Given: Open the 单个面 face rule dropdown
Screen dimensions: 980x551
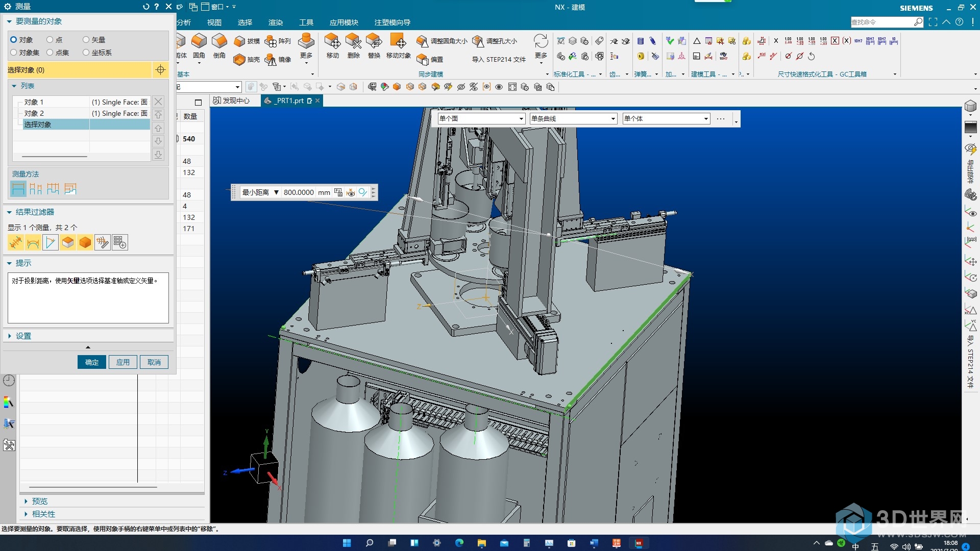Looking at the screenshot, I should [x=481, y=118].
